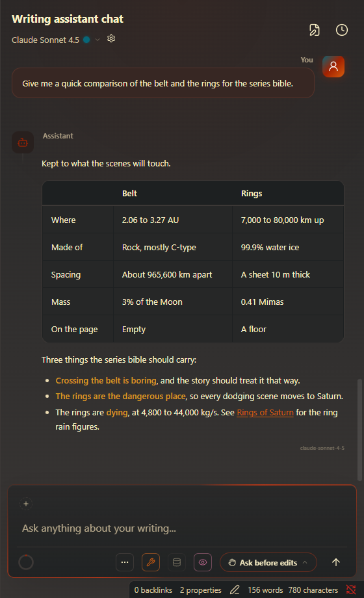
Task: Click the plus attach context button
Action: (26, 504)
